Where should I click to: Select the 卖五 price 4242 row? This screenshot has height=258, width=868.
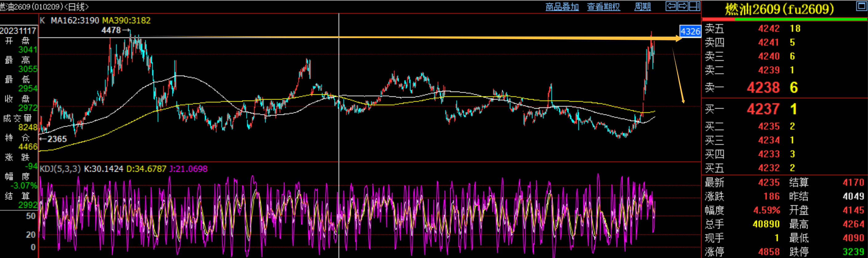[769, 29]
